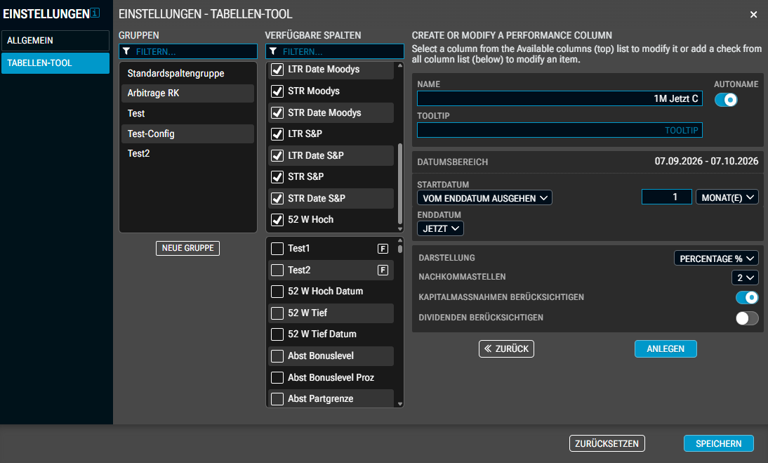Click the info icon next to EINSTELLUNGEN
The image size is (768, 463).
95,13
